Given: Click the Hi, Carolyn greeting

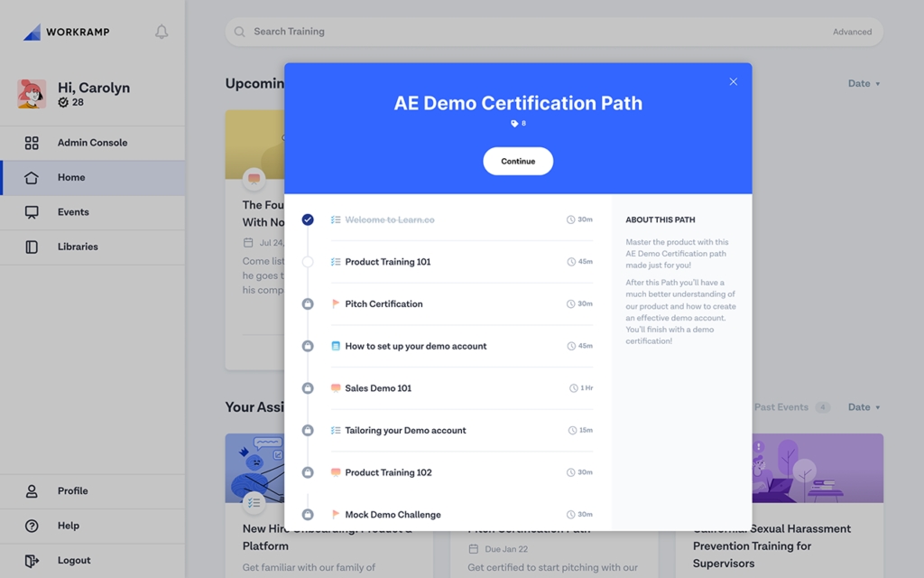Looking at the screenshot, I should coord(94,88).
